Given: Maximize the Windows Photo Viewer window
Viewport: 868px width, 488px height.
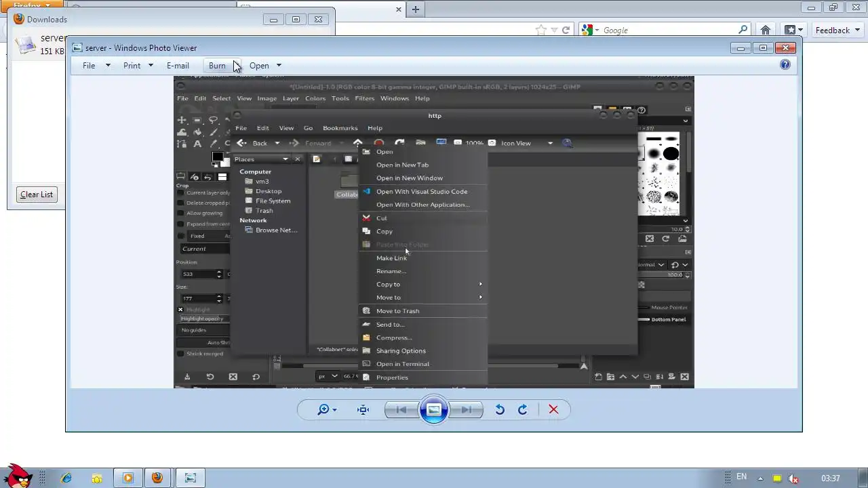Looking at the screenshot, I should pos(763,47).
